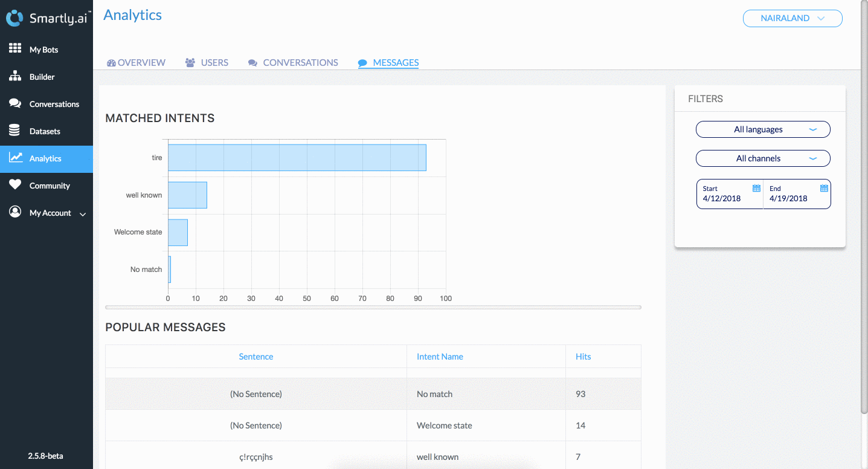Click the My Bots grid icon
The width and height of the screenshot is (868, 469).
click(15, 49)
